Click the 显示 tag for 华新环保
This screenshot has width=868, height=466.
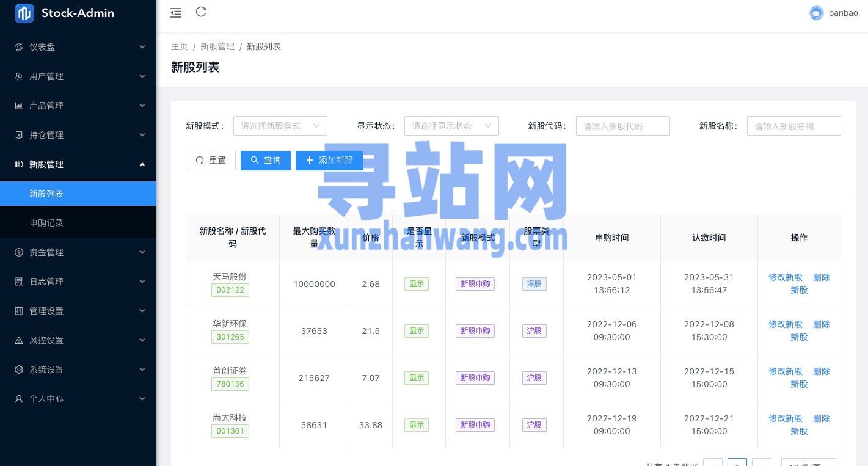click(x=417, y=331)
